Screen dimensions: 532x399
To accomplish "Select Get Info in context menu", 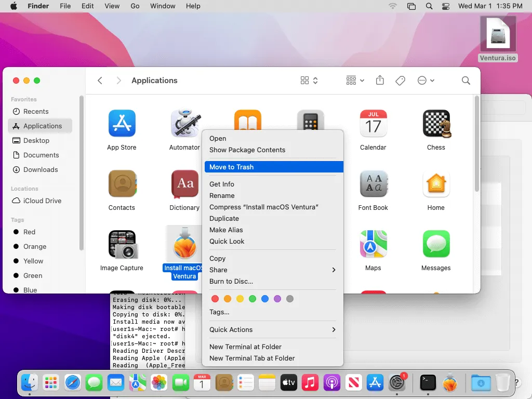I will (222, 184).
